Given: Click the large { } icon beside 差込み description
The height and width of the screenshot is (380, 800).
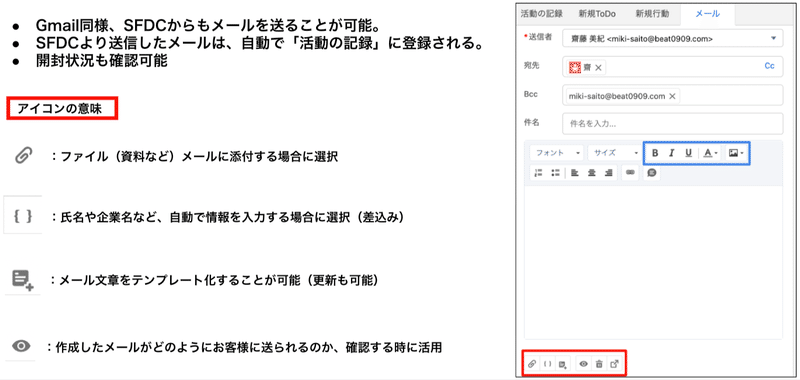Looking at the screenshot, I should tap(23, 217).
